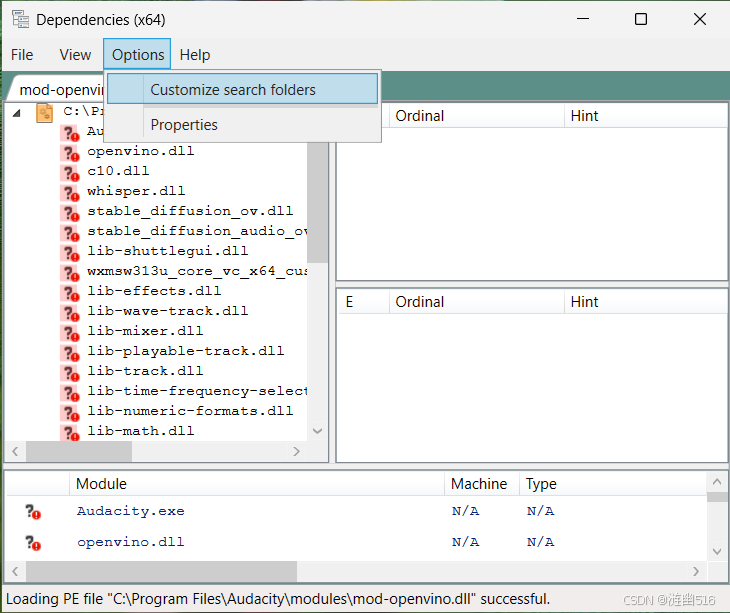Image resolution: width=730 pixels, height=613 pixels.
Task: Click the tree panel horizontal scrollbar thumb
Action: 79,451
